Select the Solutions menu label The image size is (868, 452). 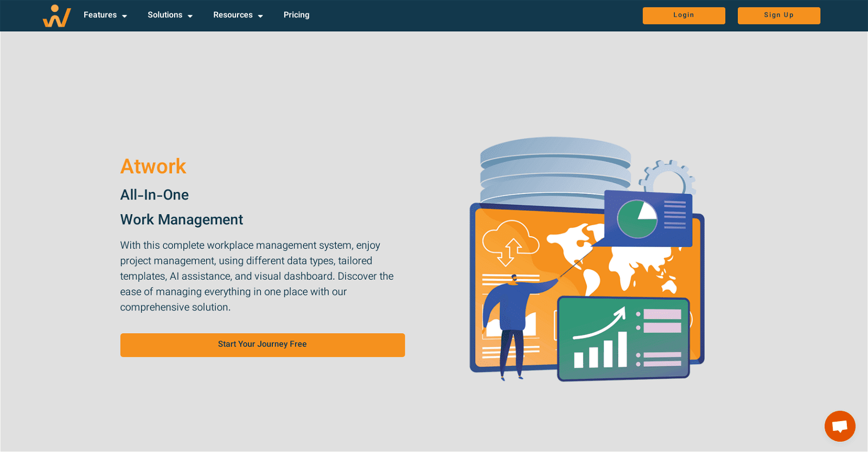165,15
